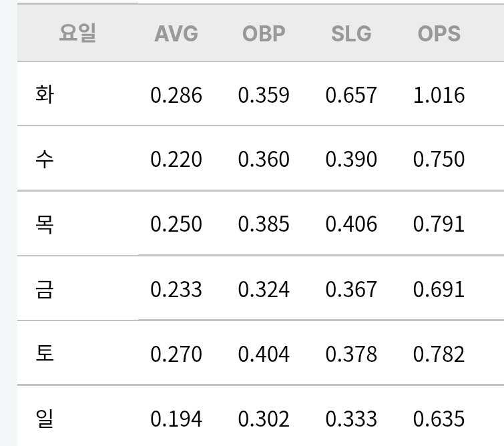Select the 수 row label
Screen dimensions: 504x446
[45, 159]
